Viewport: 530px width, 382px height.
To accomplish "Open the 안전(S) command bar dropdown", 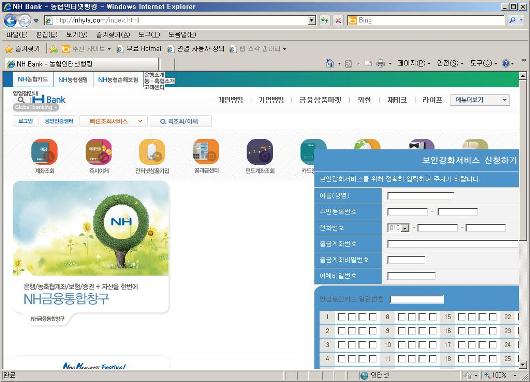I will tap(451, 63).
